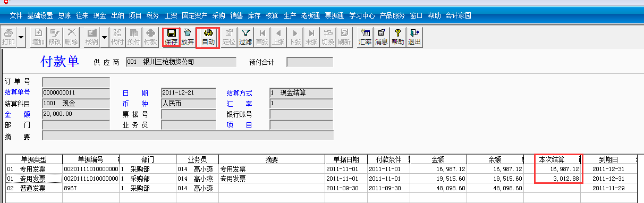This screenshot has height=203, width=644.
Task: Click the 自动 (Auto) toolbar icon
Action: pos(208,37)
